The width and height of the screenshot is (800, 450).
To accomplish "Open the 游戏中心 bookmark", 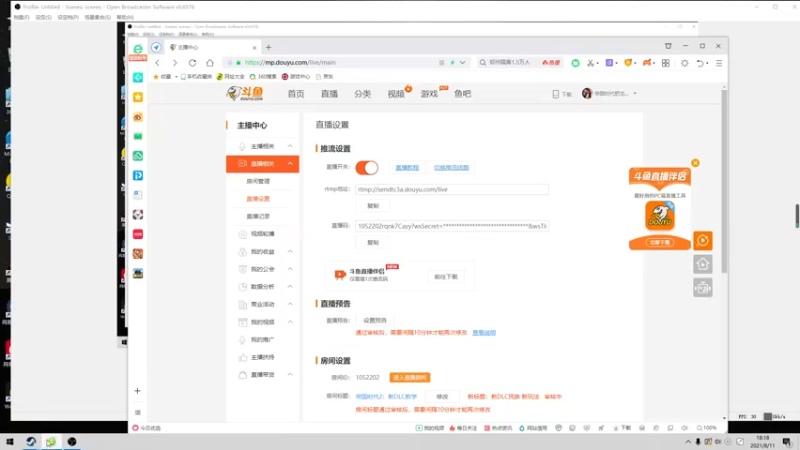I will (296, 77).
